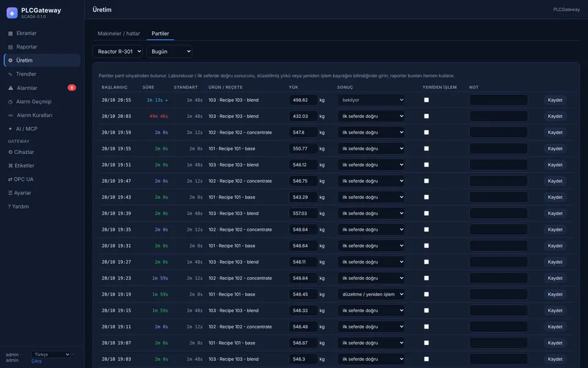Open AI / MCP via its sparkle icon
Screen dimensions: 588x368
[x=10, y=129]
